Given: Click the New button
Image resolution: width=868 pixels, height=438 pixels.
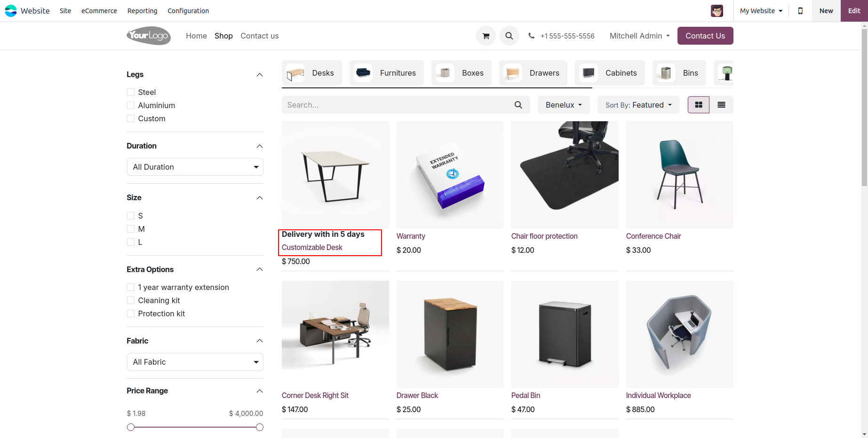Looking at the screenshot, I should [826, 11].
